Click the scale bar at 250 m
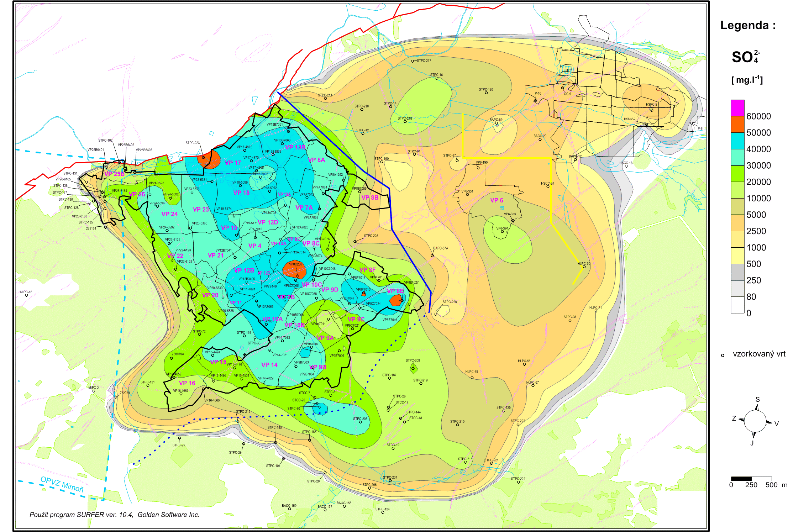 coord(751,479)
